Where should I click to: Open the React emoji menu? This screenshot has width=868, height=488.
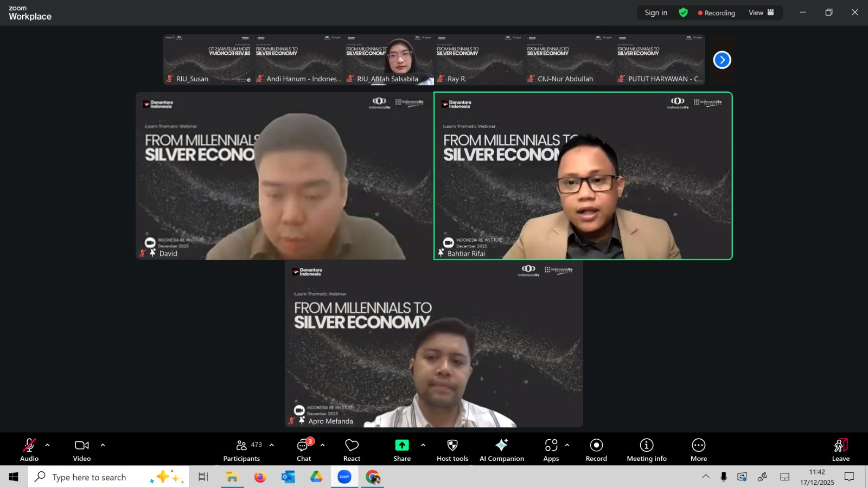pos(352,450)
